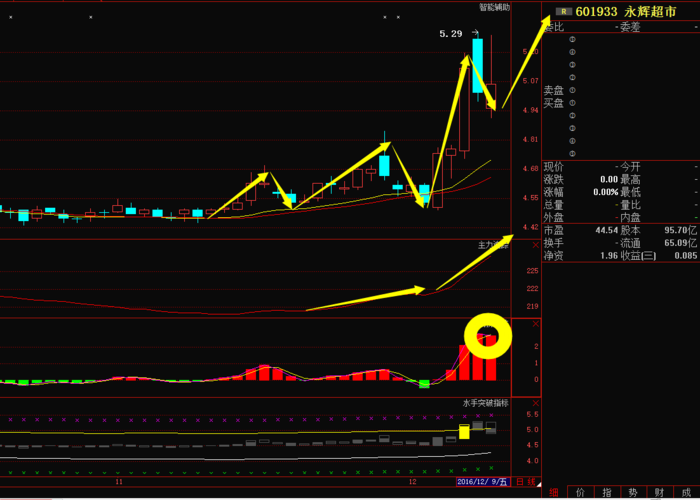The image size is (700, 500).
Task: Switch to the 指 tab
Action: (x=606, y=493)
